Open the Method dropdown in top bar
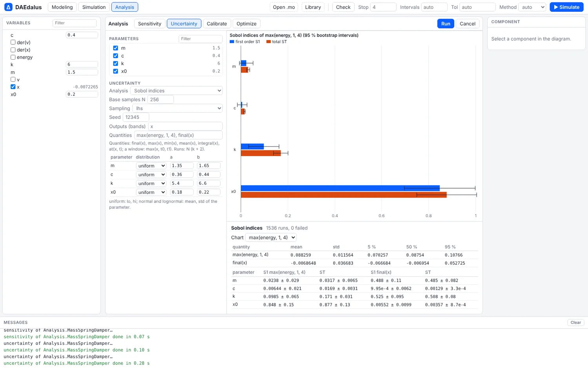 [532, 7]
